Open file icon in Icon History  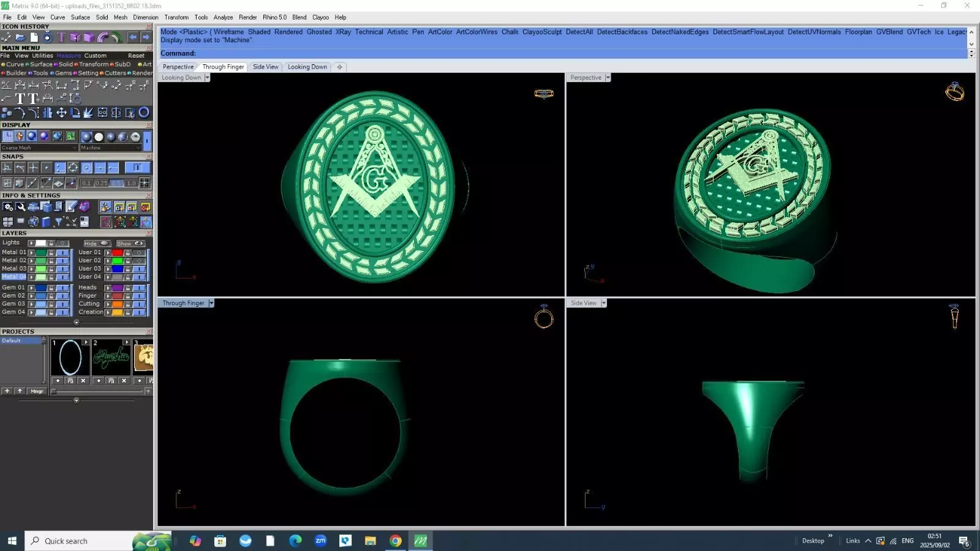tap(20, 37)
